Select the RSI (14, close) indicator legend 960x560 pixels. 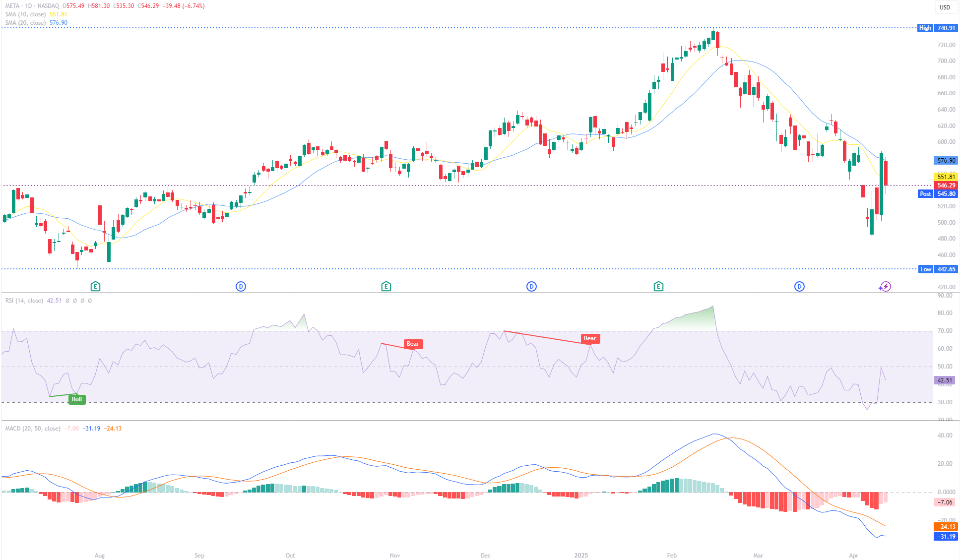click(x=24, y=301)
